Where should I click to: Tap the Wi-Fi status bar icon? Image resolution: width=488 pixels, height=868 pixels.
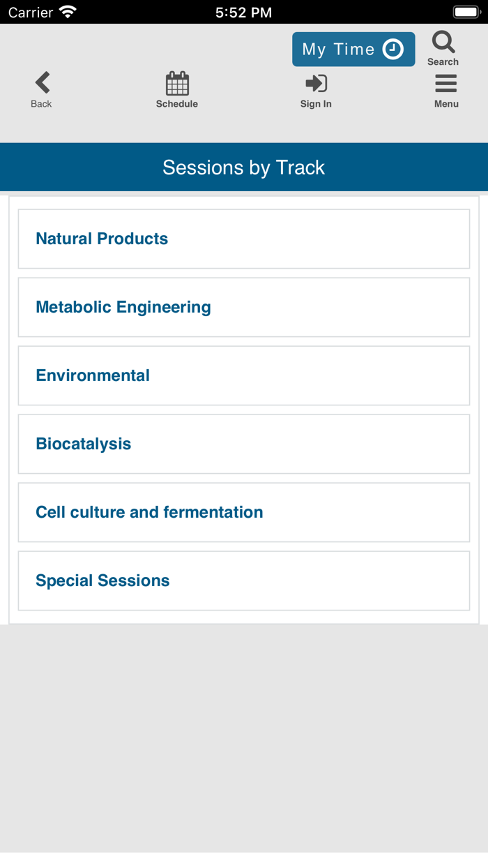(68, 12)
